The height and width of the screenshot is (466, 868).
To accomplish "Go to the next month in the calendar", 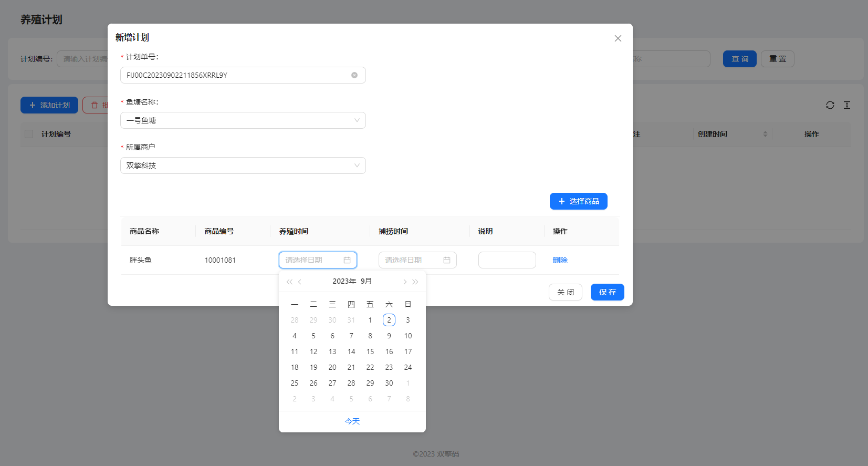I will [x=405, y=282].
